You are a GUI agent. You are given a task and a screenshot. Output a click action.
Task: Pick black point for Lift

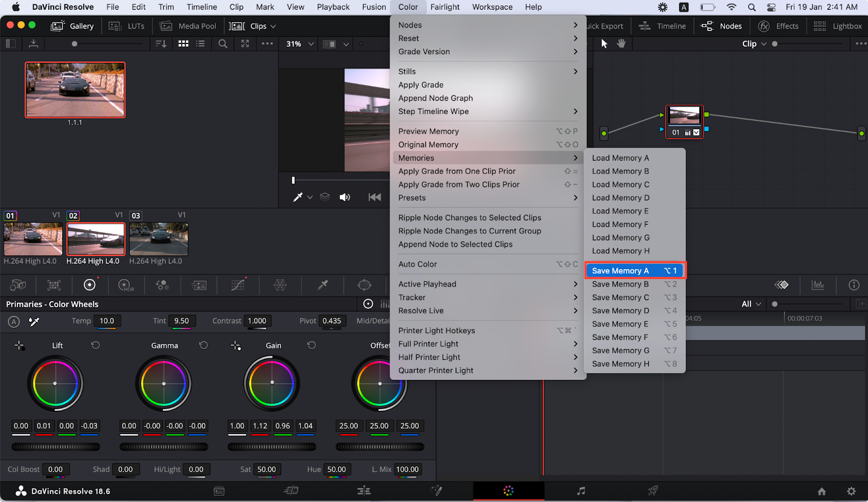click(x=19, y=345)
